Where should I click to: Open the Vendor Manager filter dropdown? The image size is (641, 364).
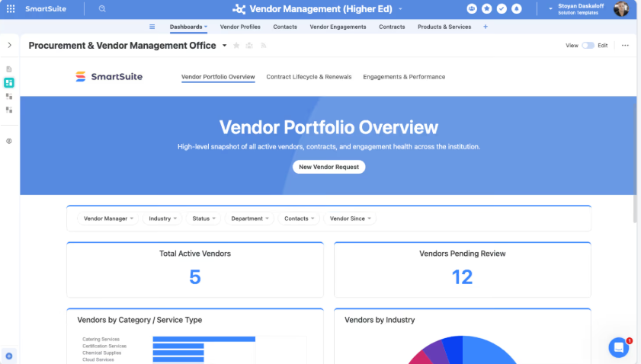(108, 219)
